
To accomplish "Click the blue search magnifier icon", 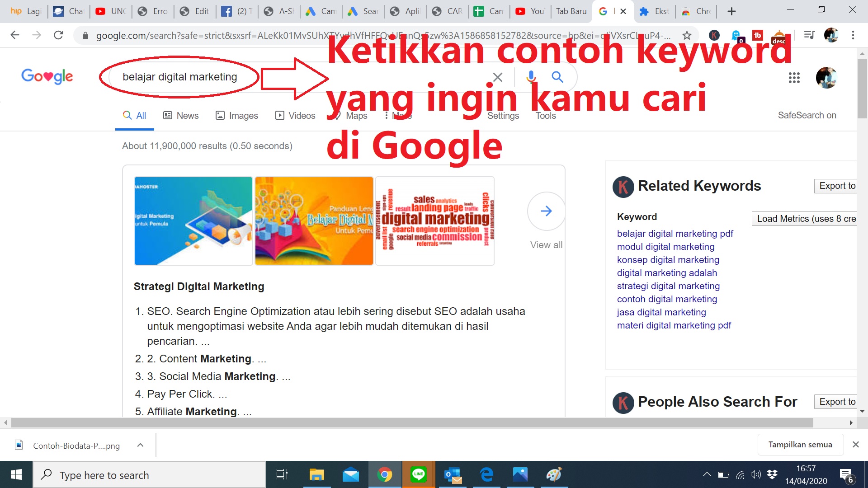I will (557, 77).
